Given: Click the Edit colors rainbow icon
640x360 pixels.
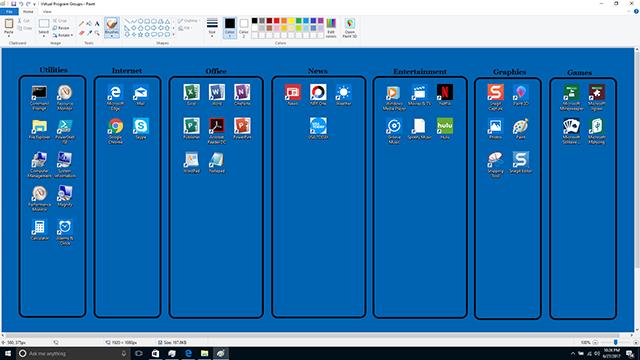Looking at the screenshot, I should click(x=331, y=23).
